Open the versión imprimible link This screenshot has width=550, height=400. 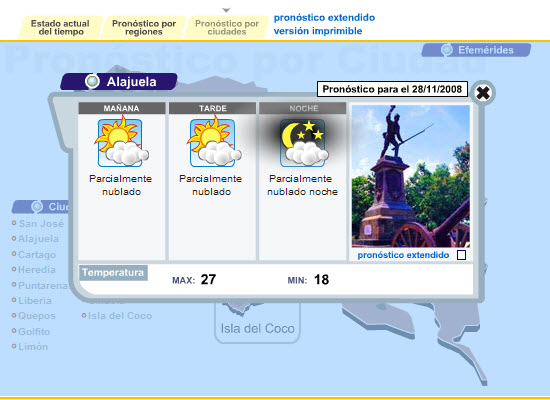click(x=318, y=31)
